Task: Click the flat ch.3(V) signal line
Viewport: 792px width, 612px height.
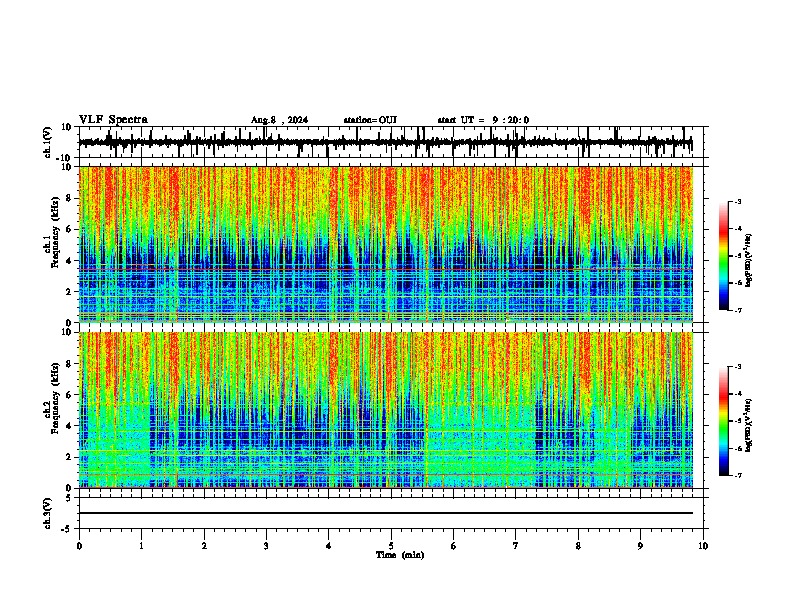Action: tap(385, 513)
